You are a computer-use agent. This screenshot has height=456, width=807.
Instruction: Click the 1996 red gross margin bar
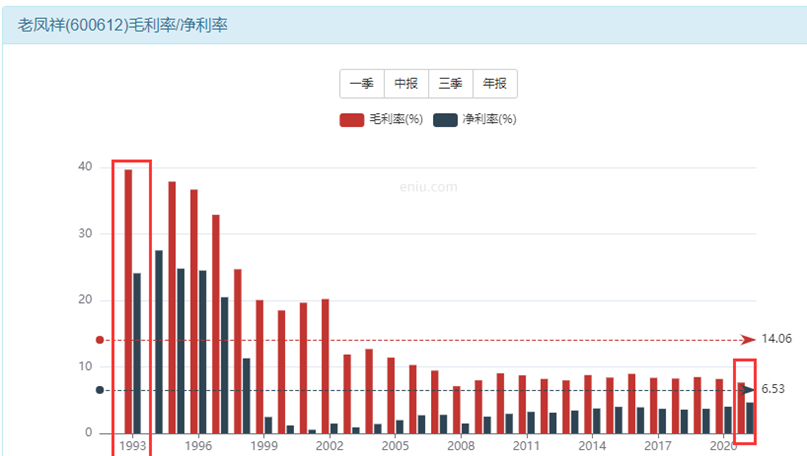click(194, 311)
